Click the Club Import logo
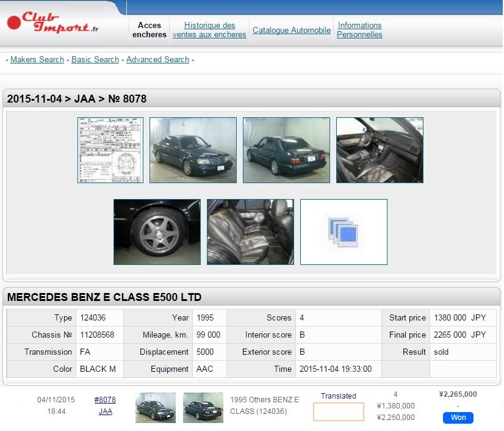The height and width of the screenshot is (431, 504). point(53,23)
